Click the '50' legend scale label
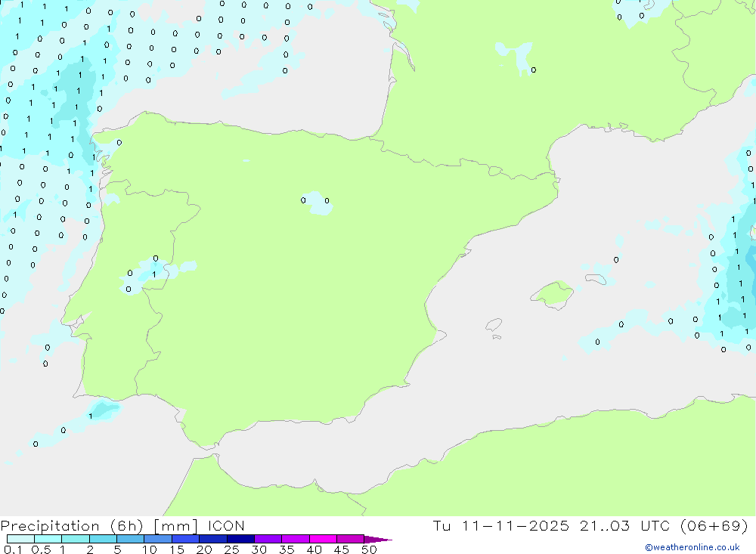The width and height of the screenshot is (756, 554). [x=369, y=549]
